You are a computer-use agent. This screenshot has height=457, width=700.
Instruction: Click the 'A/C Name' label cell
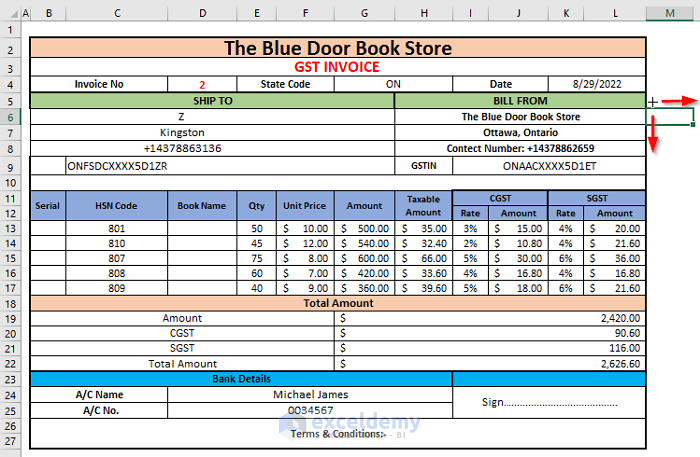click(99, 395)
